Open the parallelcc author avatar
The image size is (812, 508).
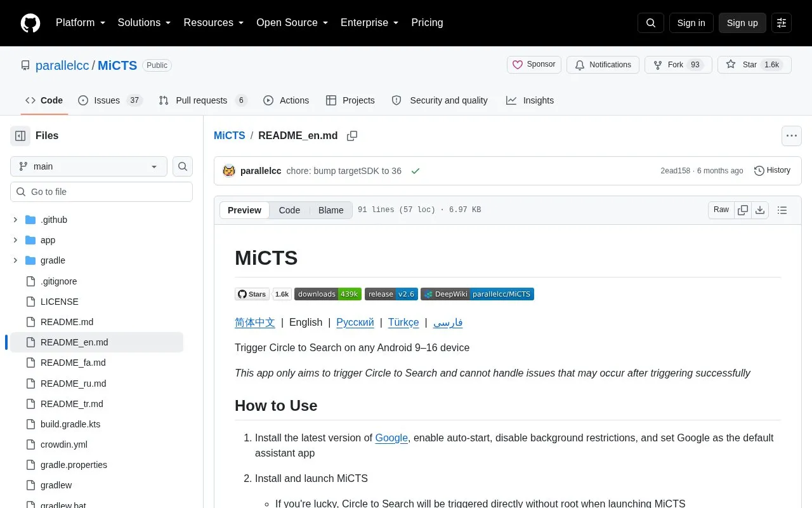click(229, 171)
